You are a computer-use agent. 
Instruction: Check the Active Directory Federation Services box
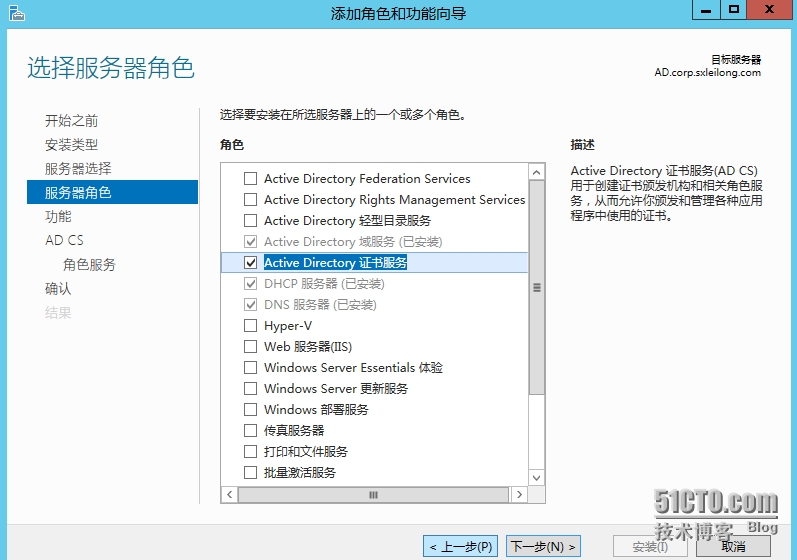[x=251, y=179]
